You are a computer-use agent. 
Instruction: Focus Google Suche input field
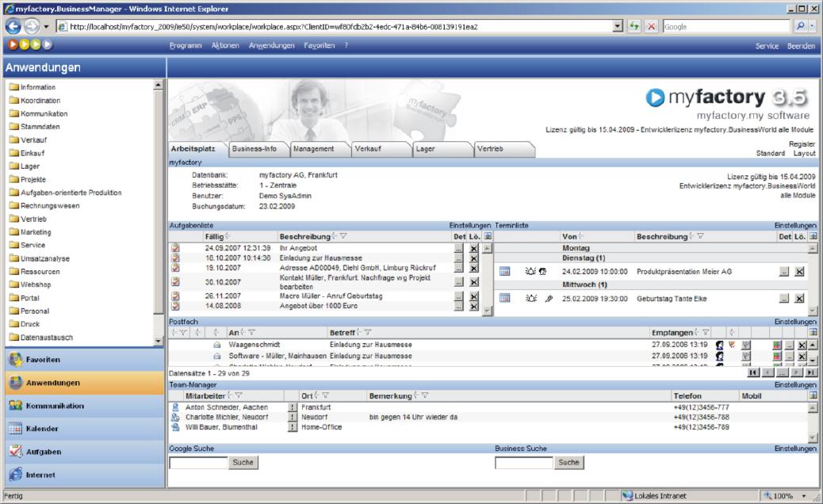[198, 463]
